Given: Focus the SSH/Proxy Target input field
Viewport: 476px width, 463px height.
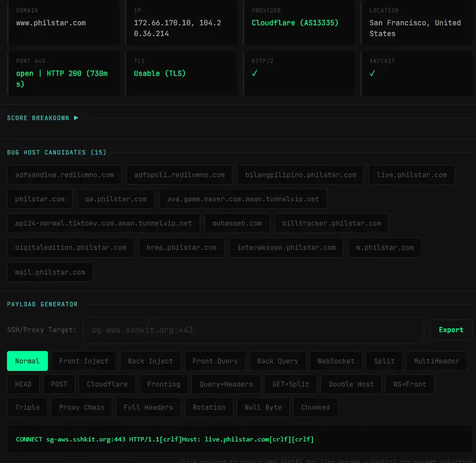Looking at the screenshot, I should [x=253, y=330].
